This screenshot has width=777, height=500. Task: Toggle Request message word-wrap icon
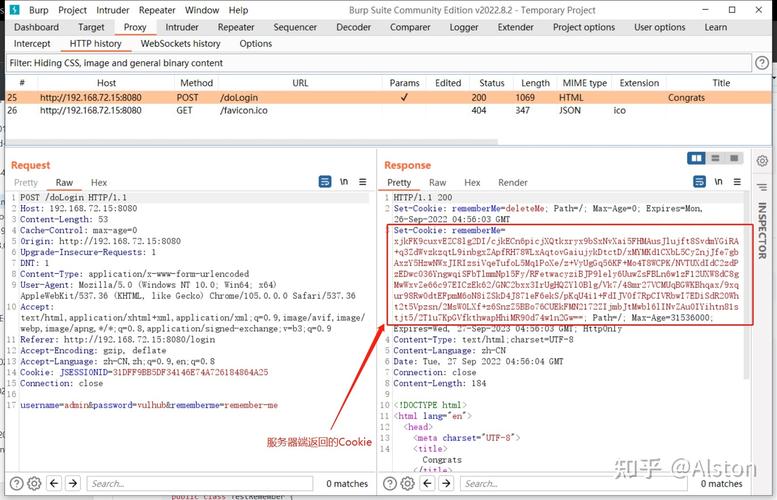(325, 182)
